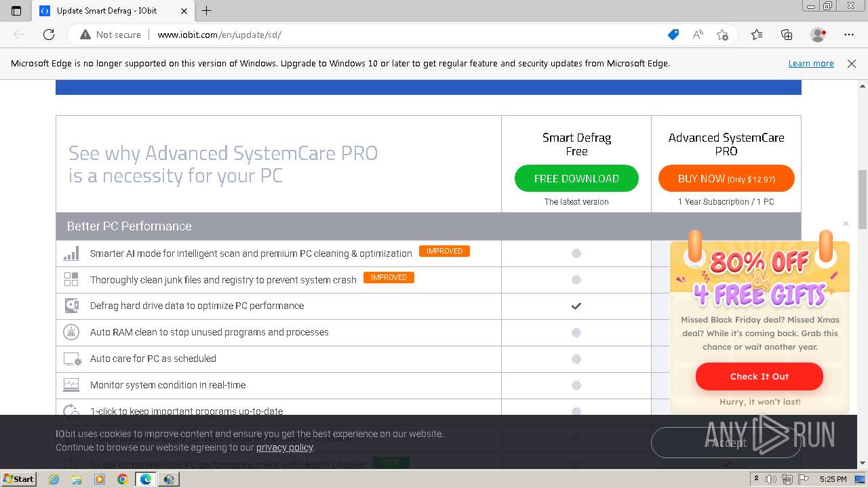Accept the cookies notice
This screenshot has width=868, height=488.
(726, 443)
